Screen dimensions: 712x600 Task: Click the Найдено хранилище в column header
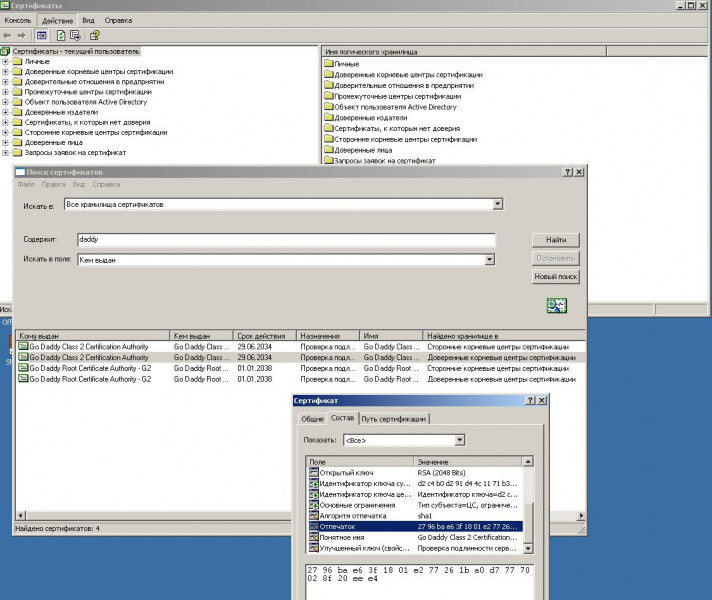coord(504,336)
